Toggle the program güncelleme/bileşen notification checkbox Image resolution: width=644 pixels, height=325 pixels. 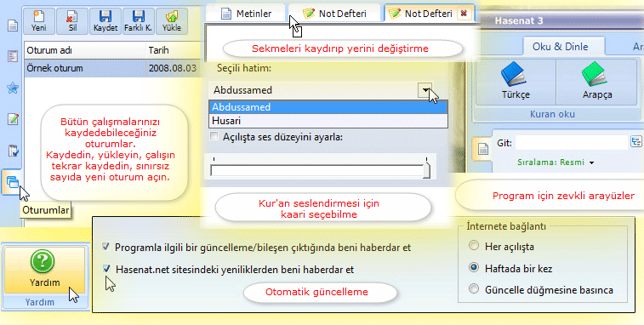pos(106,247)
